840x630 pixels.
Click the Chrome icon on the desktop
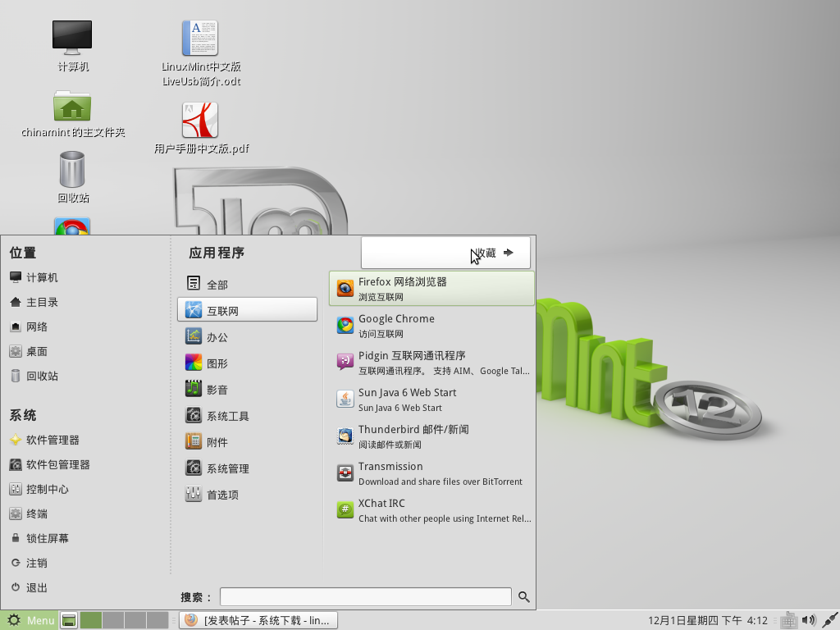(x=72, y=226)
